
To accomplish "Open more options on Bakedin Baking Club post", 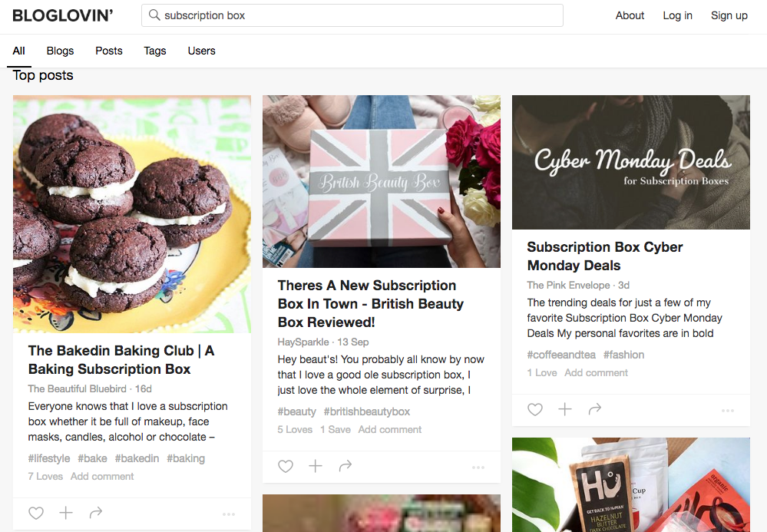I will [229, 514].
